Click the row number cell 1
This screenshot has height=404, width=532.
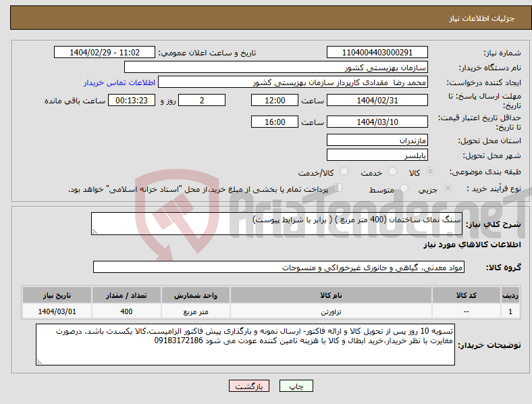point(510,311)
